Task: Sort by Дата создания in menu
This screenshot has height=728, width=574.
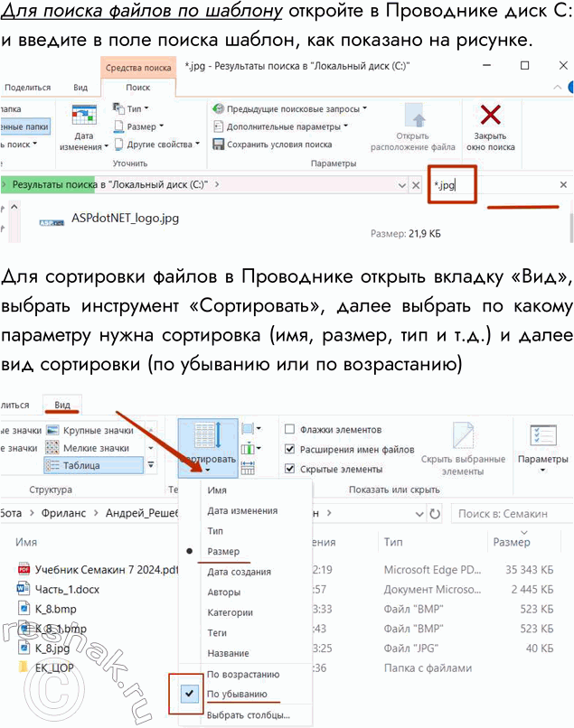Action: click(239, 572)
